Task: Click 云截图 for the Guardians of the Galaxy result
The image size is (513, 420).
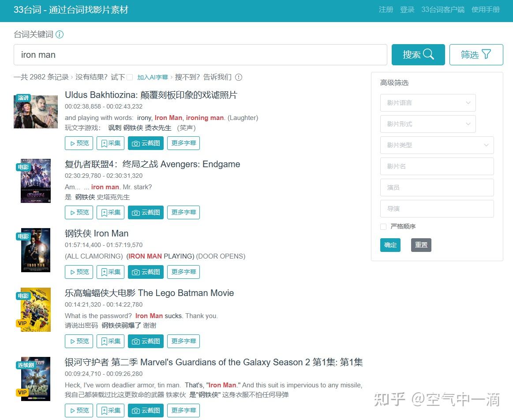Action: 146,411
